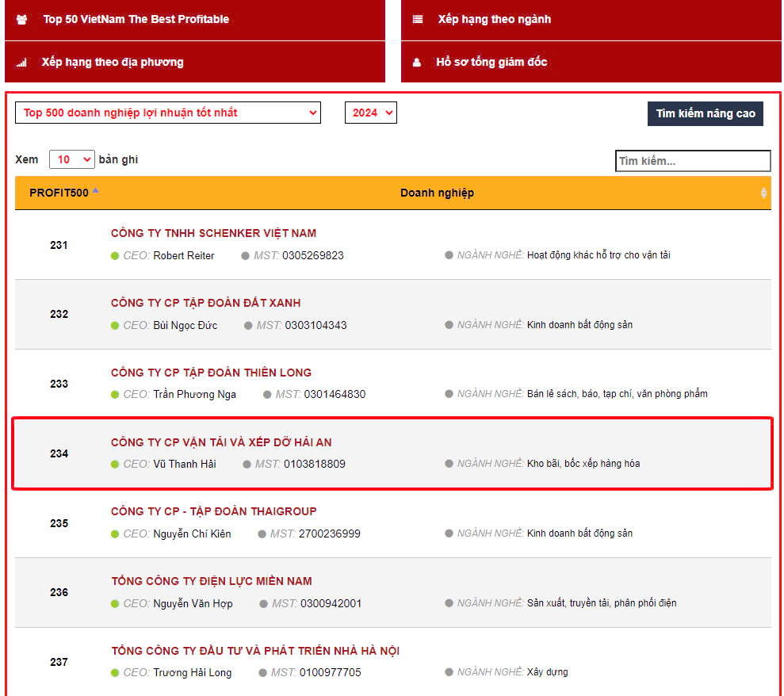784x696 pixels.
Task: Click rank number 232
Action: (59, 314)
